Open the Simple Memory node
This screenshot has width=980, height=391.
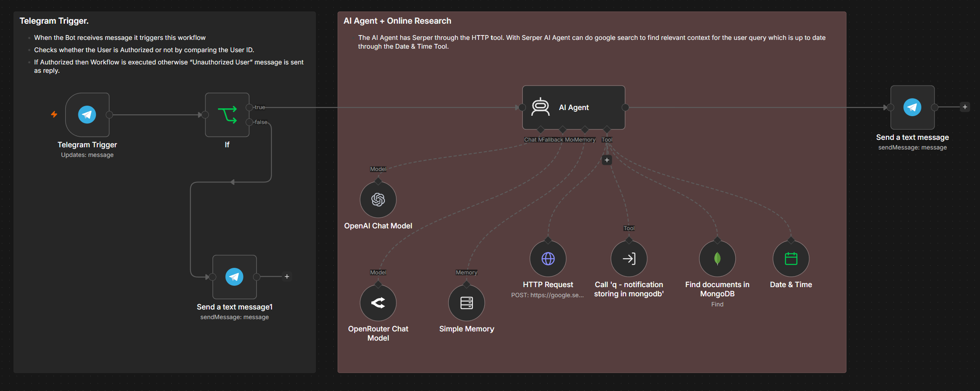[467, 303]
